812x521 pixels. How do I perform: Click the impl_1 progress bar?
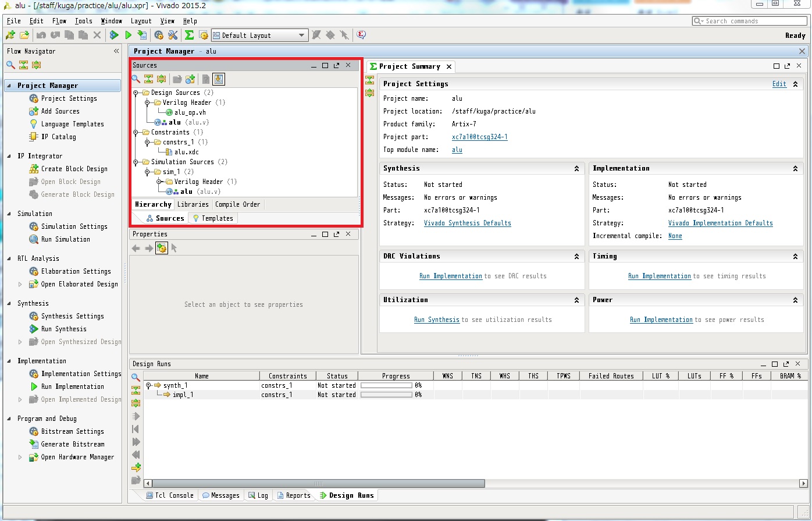[387, 395]
